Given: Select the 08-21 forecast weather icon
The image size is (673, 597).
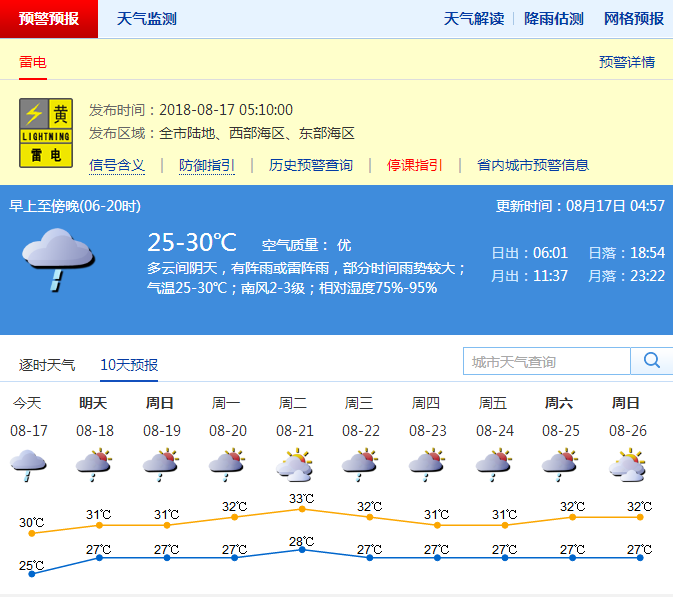Looking at the screenshot, I should point(293,464).
